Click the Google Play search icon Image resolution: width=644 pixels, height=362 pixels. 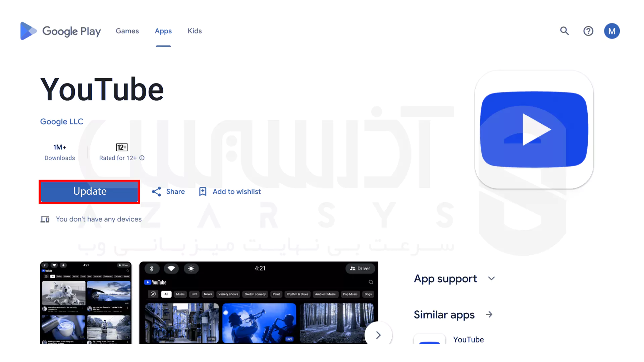[565, 31]
